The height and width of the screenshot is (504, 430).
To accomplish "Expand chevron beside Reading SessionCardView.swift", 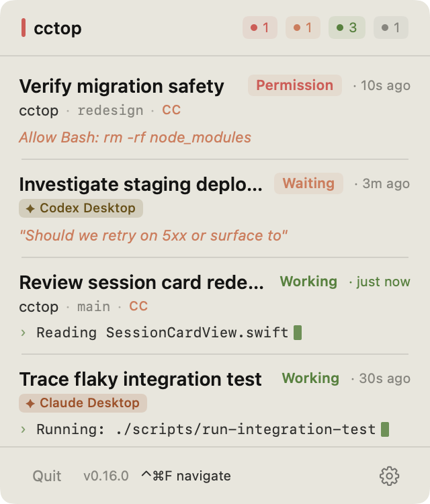I will click(x=23, y=333).
